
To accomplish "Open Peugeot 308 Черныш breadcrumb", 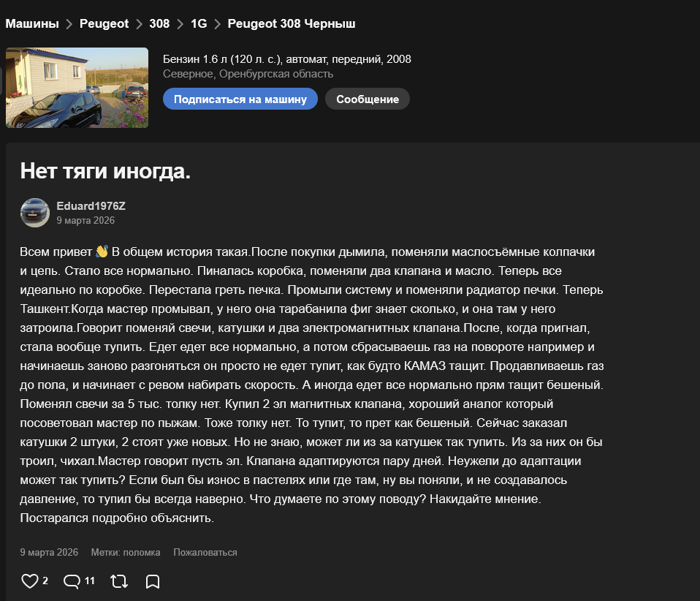I will coord(292,23).
